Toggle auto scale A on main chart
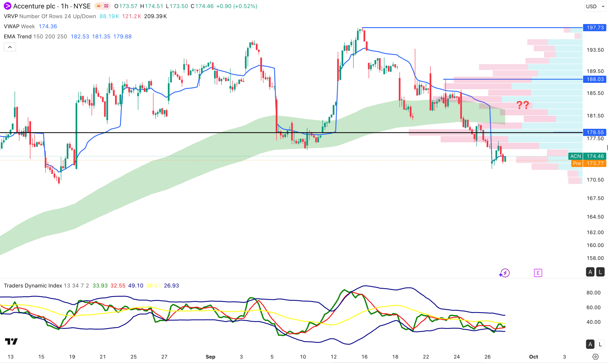608x364 pixels. pyautogui.click(x=590, y=272)
